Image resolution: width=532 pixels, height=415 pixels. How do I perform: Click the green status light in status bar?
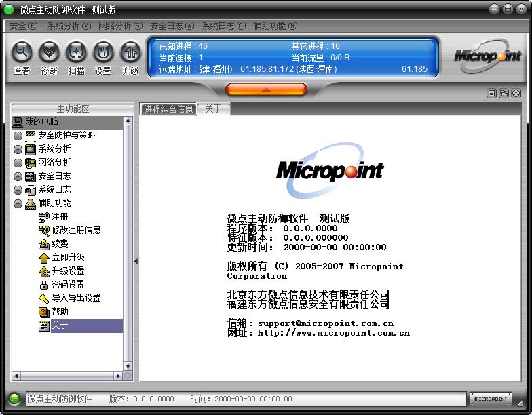[x=14, y=399]
